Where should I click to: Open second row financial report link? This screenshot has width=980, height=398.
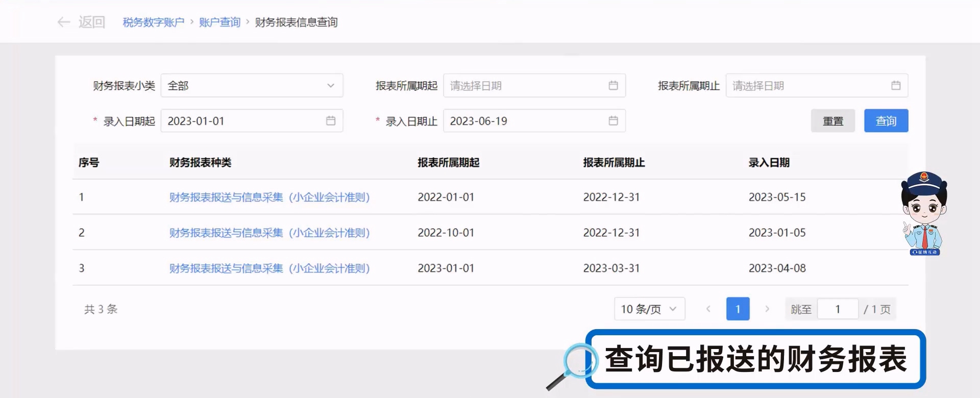tap(269, 233)
